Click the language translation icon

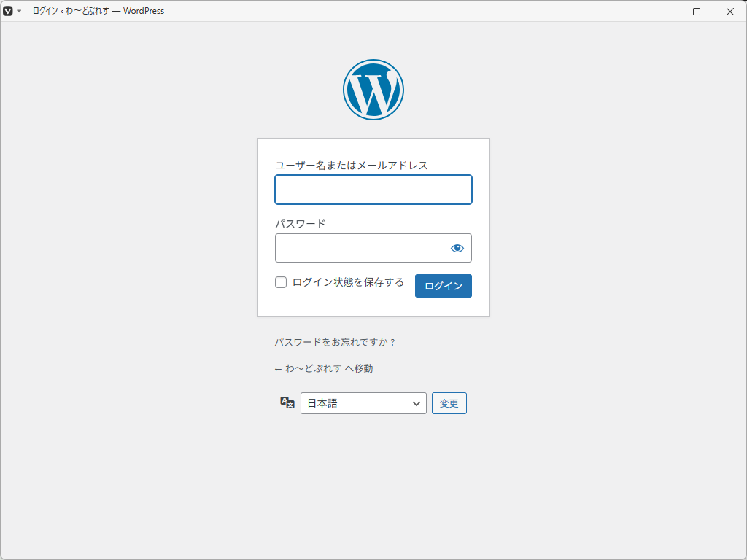287,402
